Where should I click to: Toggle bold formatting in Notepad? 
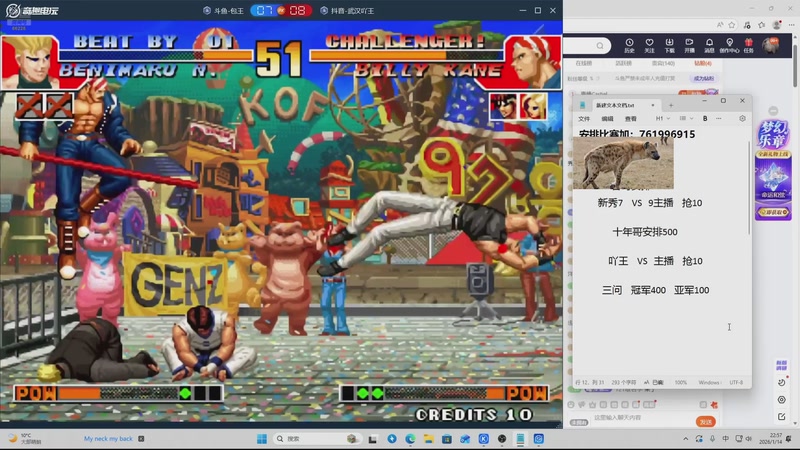pyautogui.click(x=705, y=118)
